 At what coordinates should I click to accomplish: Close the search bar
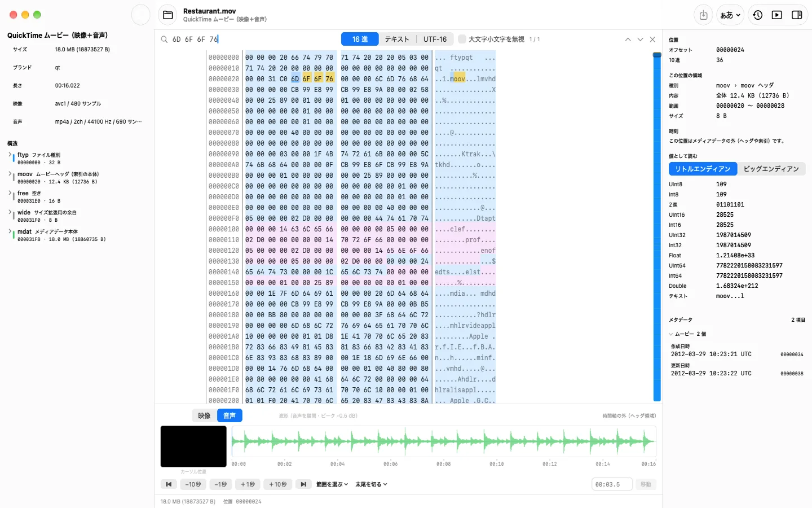point(652,40)
